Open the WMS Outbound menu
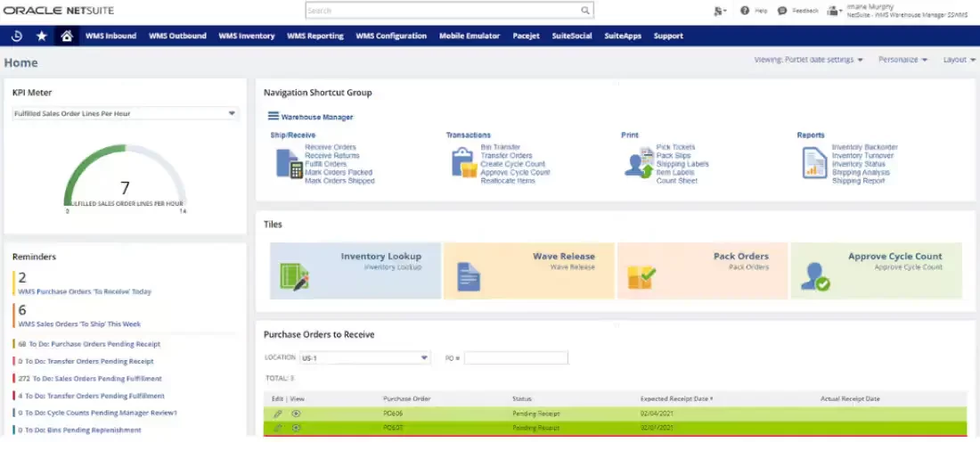This screenshot has width=980, height=451. (x=177, y=36)
